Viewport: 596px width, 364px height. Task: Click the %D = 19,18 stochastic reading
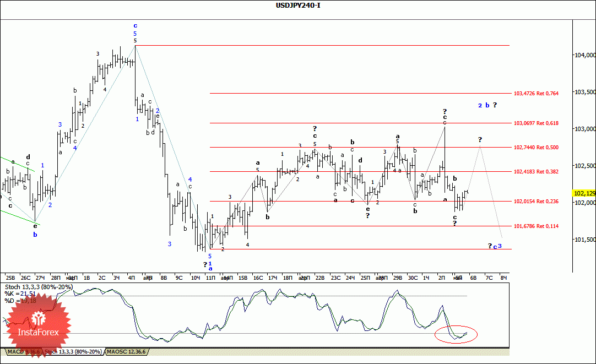20,301
